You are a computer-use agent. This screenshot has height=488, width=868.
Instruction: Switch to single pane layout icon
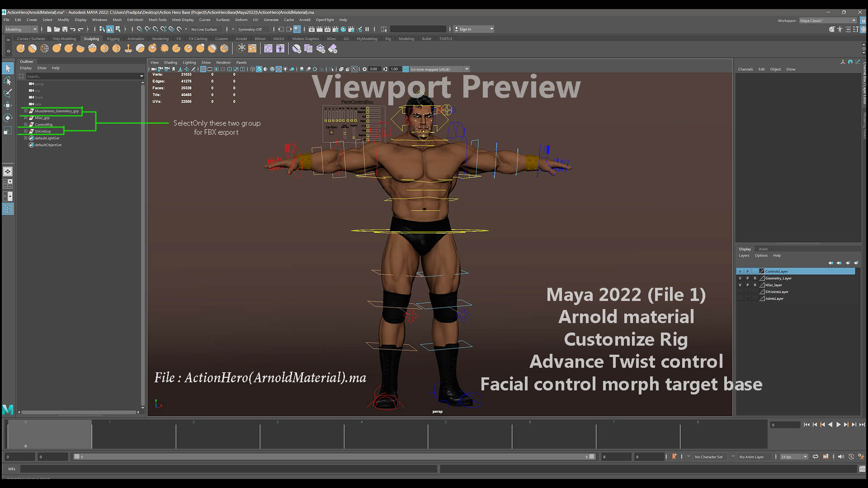(x=8, y=172)
